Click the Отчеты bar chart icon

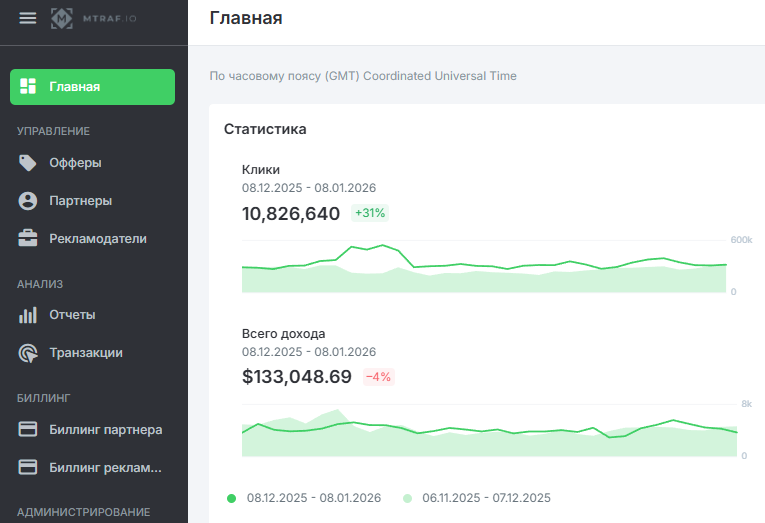[29, 315]
